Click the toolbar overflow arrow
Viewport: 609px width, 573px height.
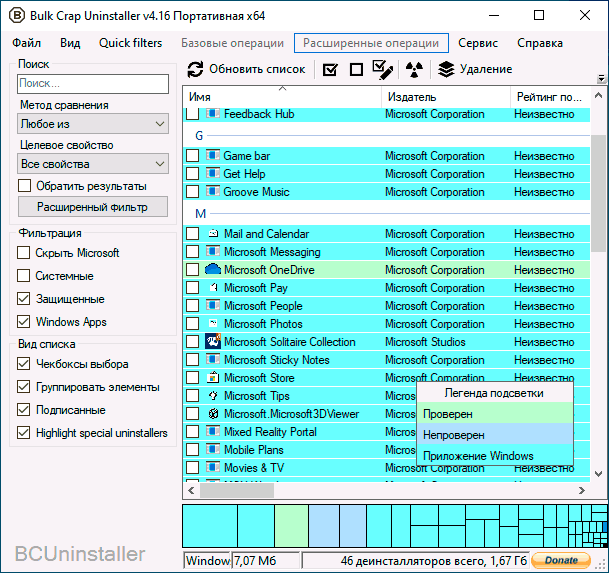tap(601, 79)
